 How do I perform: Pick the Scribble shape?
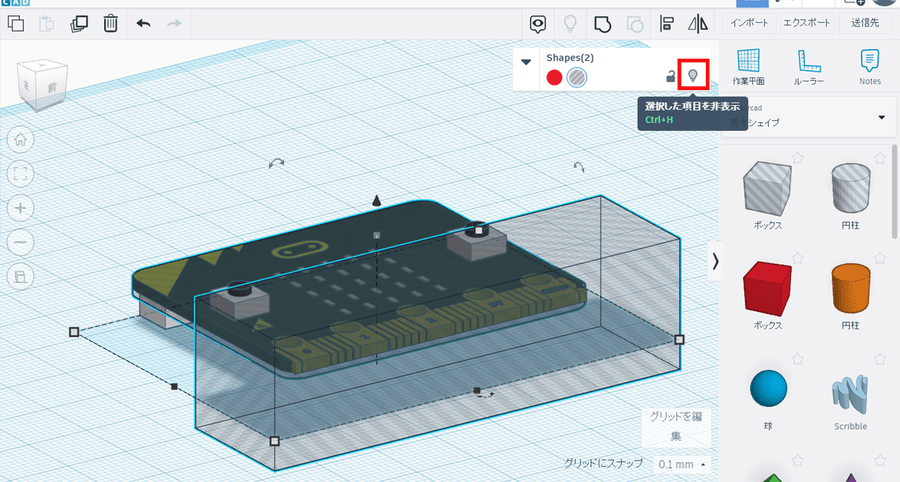point(851,394)
